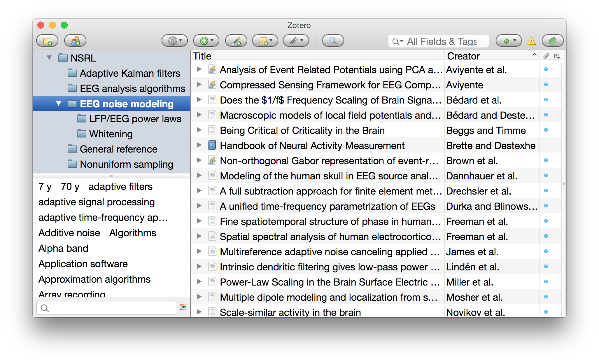Click the New Collection toolbar icon

click(47, 41)
